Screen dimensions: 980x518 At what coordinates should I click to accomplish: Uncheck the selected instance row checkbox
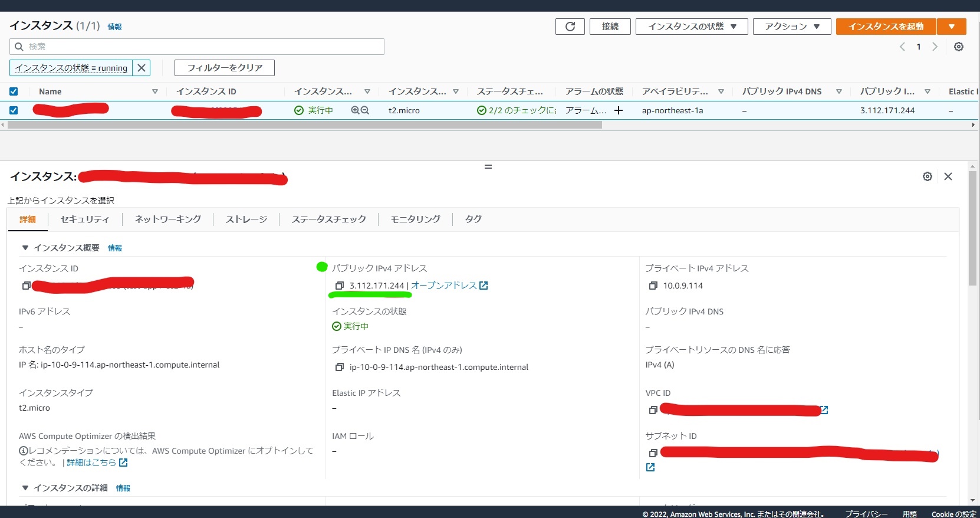14,110
